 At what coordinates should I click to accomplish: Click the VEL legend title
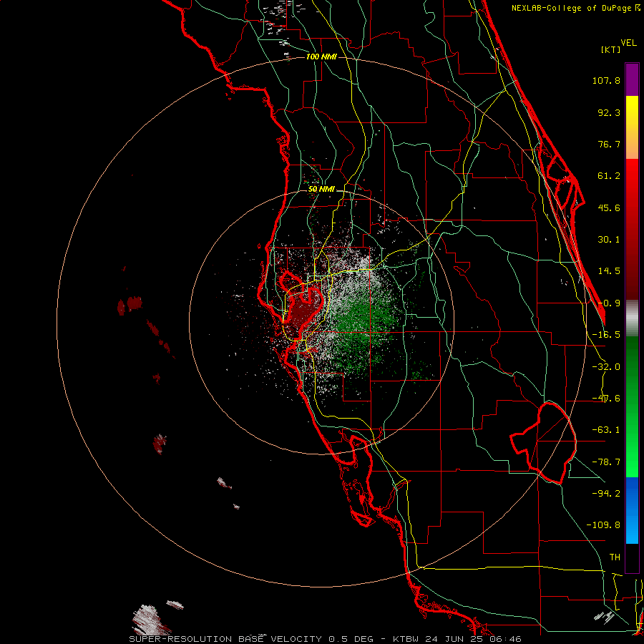(628, 43)
